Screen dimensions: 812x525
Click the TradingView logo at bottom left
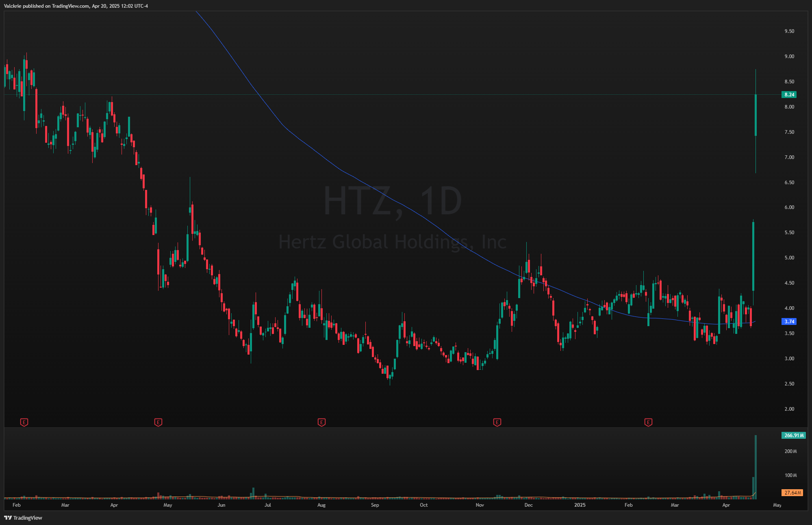click(x=23, y=518)
